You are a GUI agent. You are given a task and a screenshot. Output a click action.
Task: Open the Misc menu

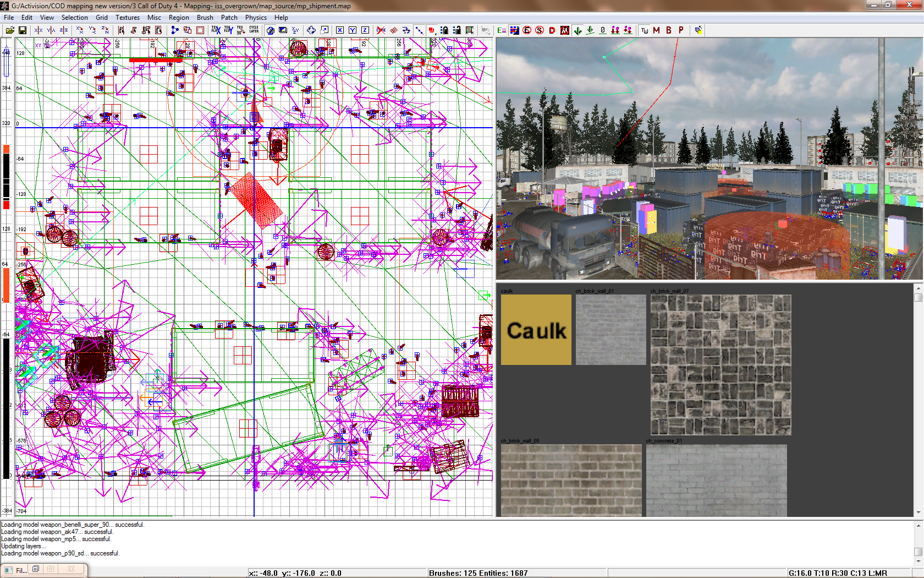click(x=155, y=18)
